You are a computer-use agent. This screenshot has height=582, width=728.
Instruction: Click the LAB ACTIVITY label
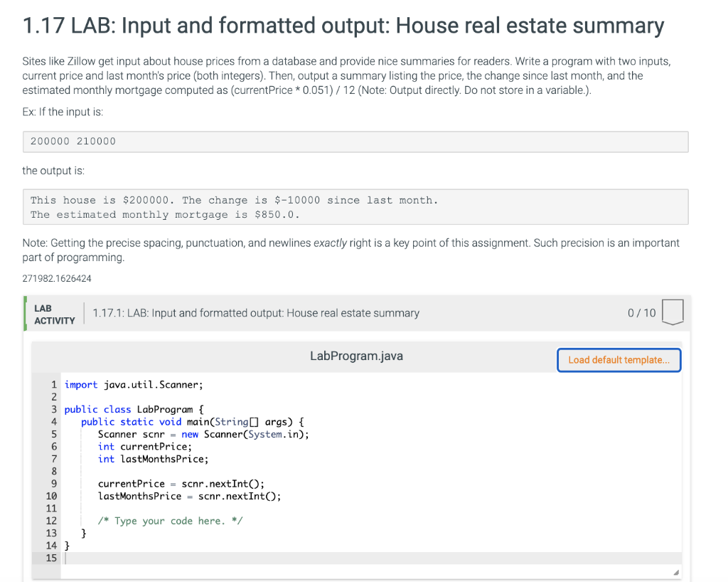point(53,313)
